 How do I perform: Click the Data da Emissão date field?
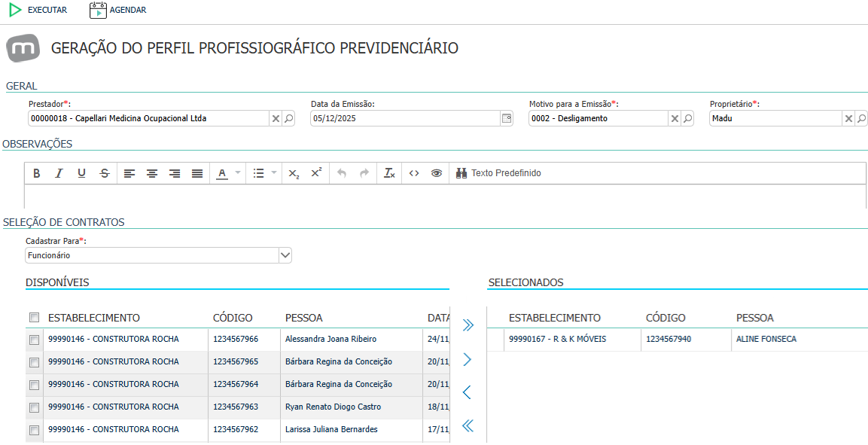click(405, 118)
